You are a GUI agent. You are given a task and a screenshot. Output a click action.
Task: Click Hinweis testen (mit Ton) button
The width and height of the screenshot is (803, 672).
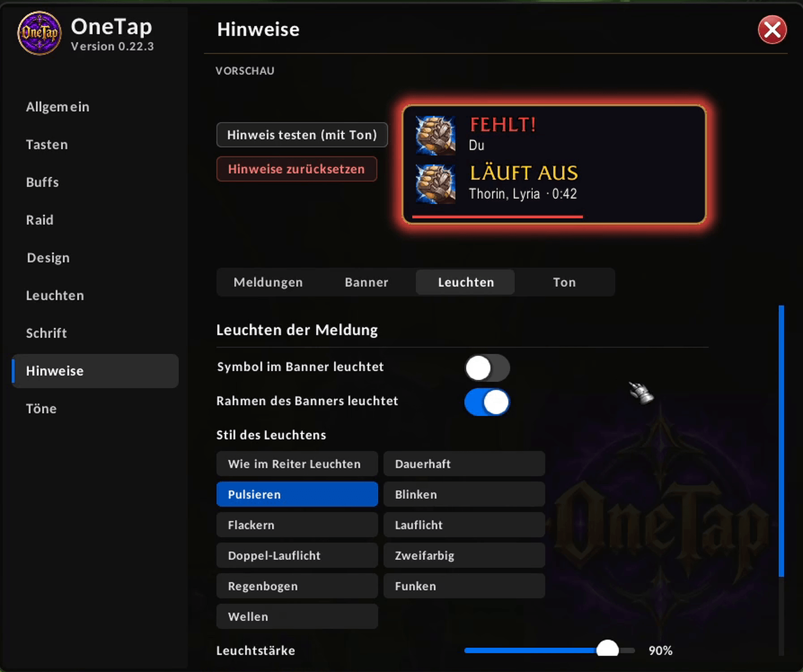(x=302, y=135)
